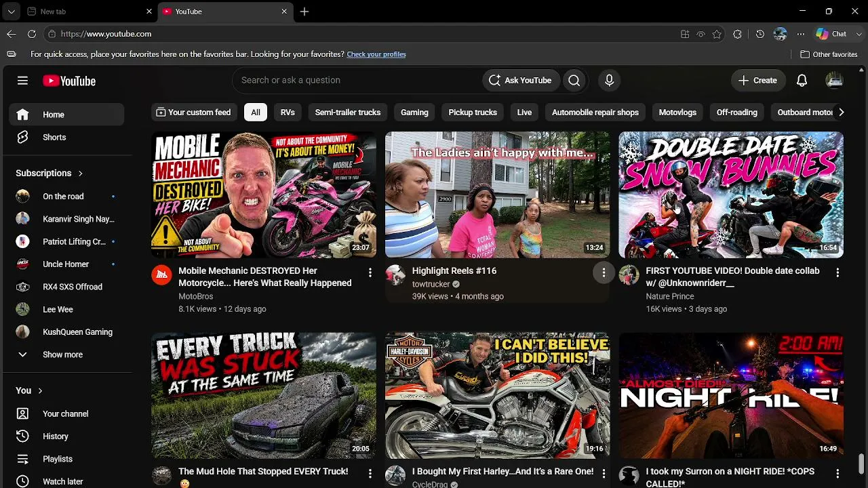
Task: View site information icon beside the URL
Action: click(52, 34)
